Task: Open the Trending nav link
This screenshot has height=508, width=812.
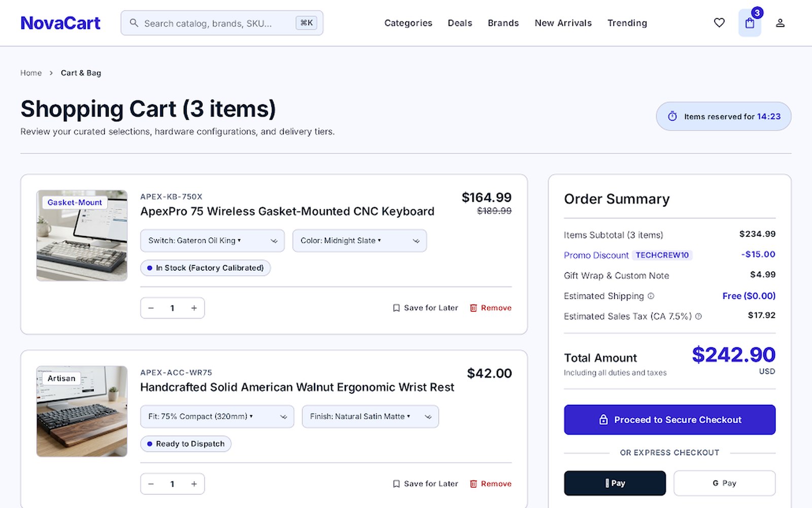Action: click(627, 23)
